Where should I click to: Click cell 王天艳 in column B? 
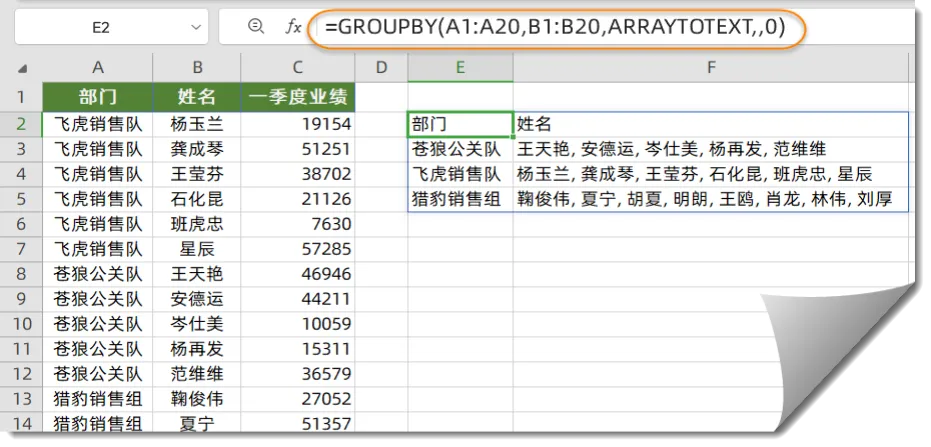click(x=197, y=274)
